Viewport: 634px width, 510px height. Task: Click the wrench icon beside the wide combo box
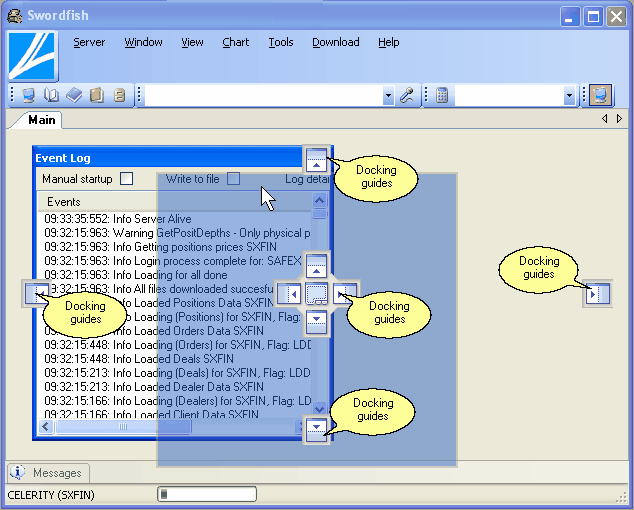coord(407,96)
